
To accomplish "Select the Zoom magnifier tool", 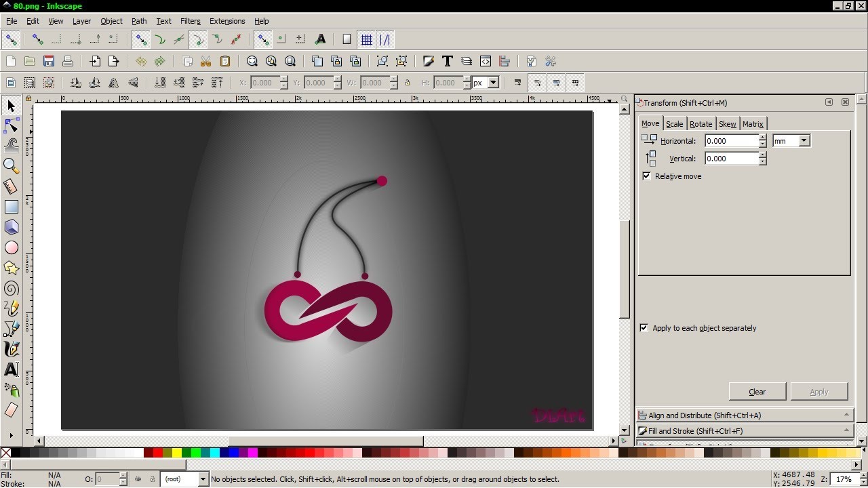I will 11,165.
